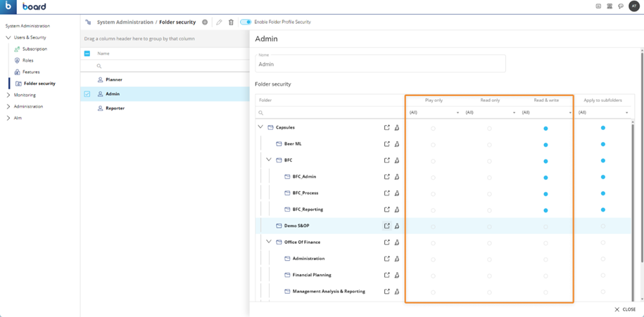
Task: Open Features in the sidebar
Action: coord(31,72)
